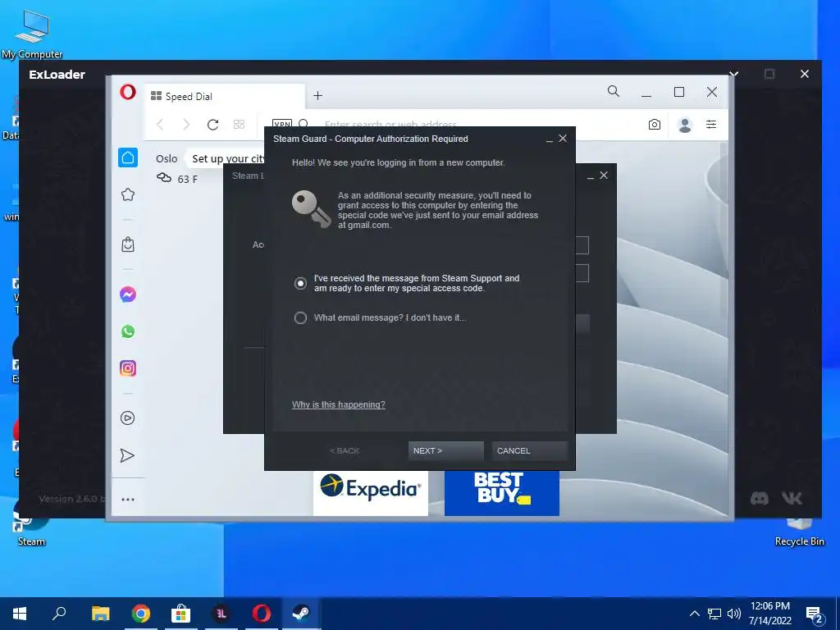
Task: Open Shopping bag icon in Opera sidebar
Action: (127, 244)
